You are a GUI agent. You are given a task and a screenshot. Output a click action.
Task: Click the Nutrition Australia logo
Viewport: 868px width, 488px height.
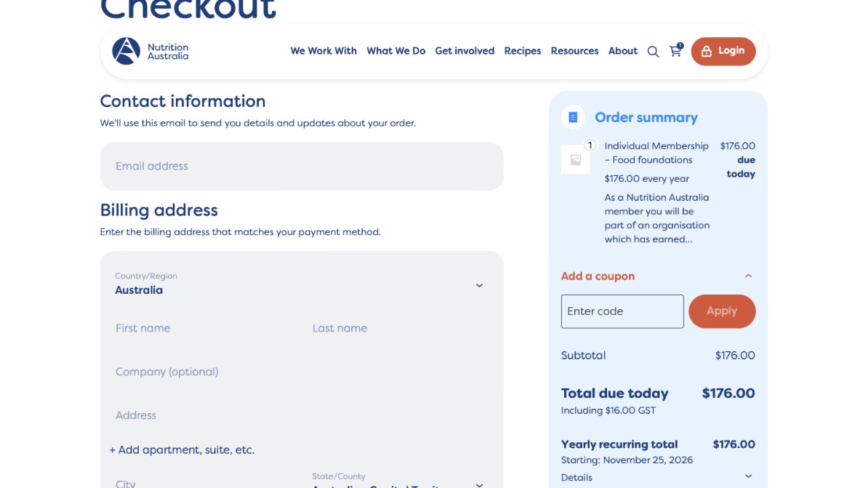(150, 51)
